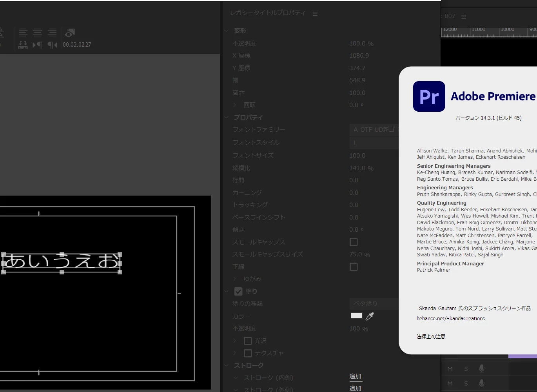Collapse ストローク (内側) group
The width and height of the screenshot is (537, 392).
[x=236, y=378]
